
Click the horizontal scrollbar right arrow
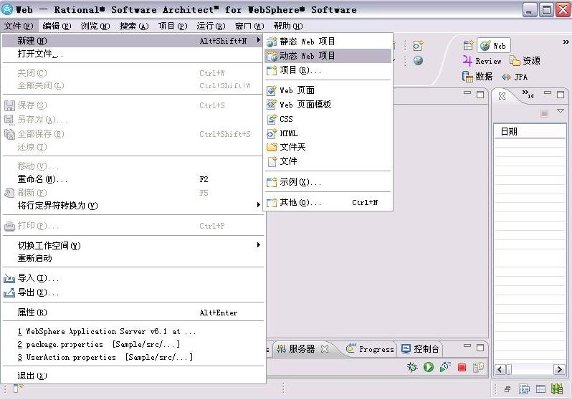pos(559,369)
